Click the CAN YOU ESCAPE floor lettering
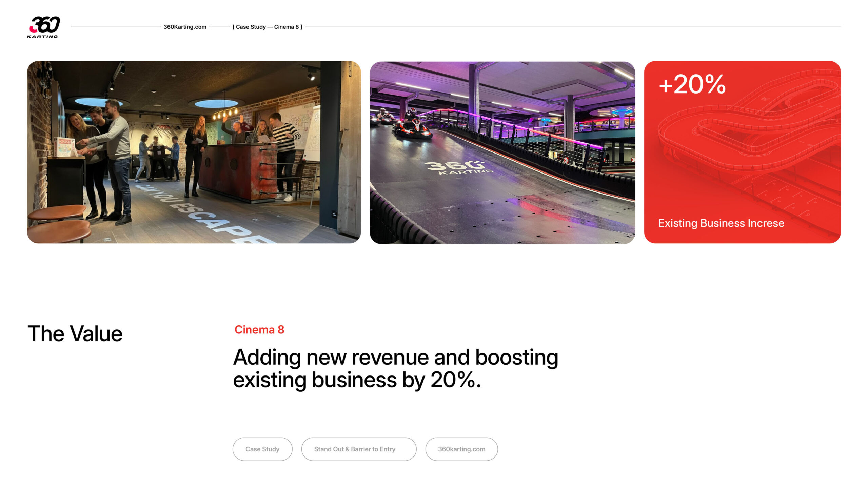This screenshot has height=488, width=868. [200, 213]
